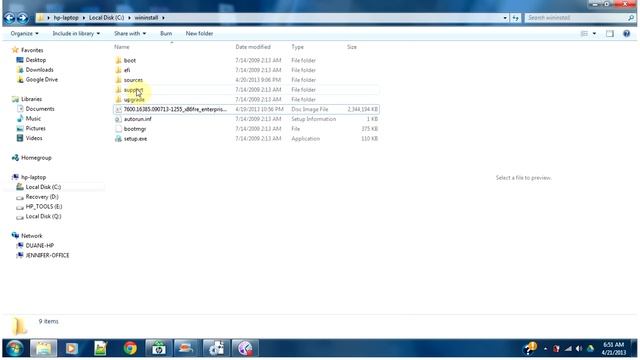Open the Music library
This screenshot has width=640, height=360.
[33, 119]
